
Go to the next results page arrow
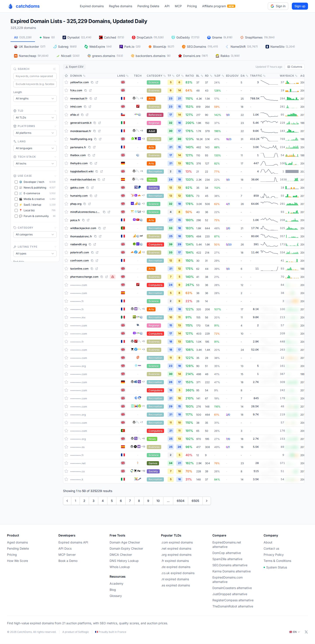pos(206,501)
